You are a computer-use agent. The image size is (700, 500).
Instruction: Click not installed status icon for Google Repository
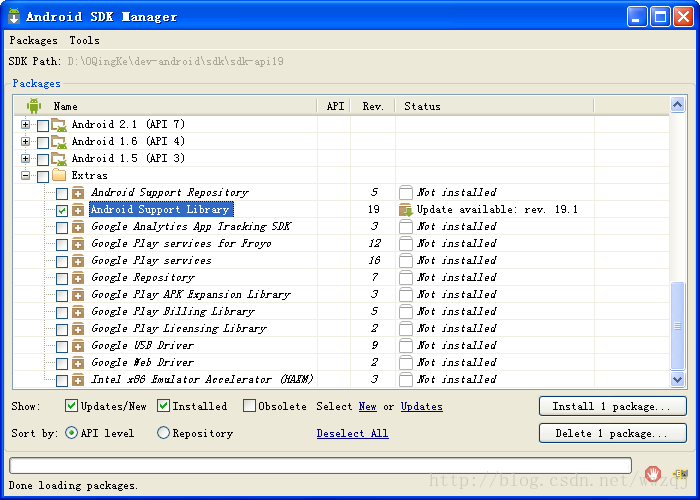tap(406, 277)
